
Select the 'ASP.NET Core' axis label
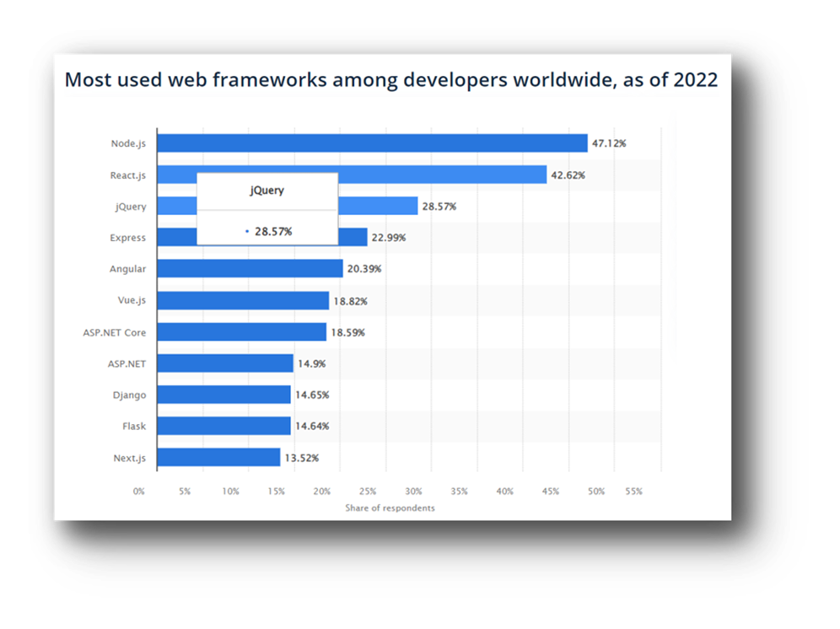[x=114, y=333]
